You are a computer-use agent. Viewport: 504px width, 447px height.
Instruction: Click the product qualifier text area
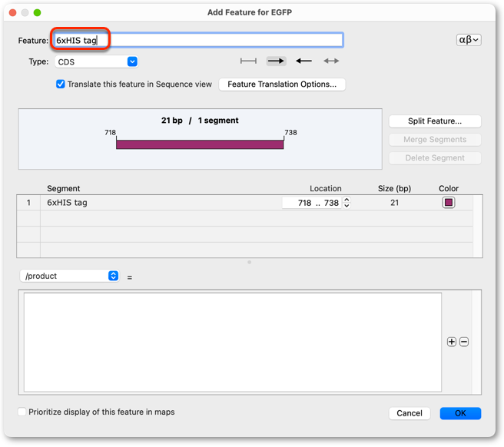pyautogui.click(x=233, y=342)
